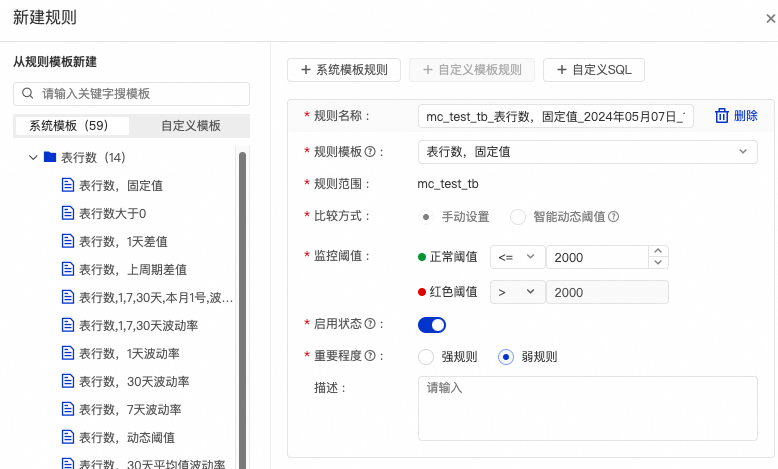Open the 正常阈值 operator dropdown
Viewport: 778px width, 469px height.
pyautogui.click(x=518, y=257)
